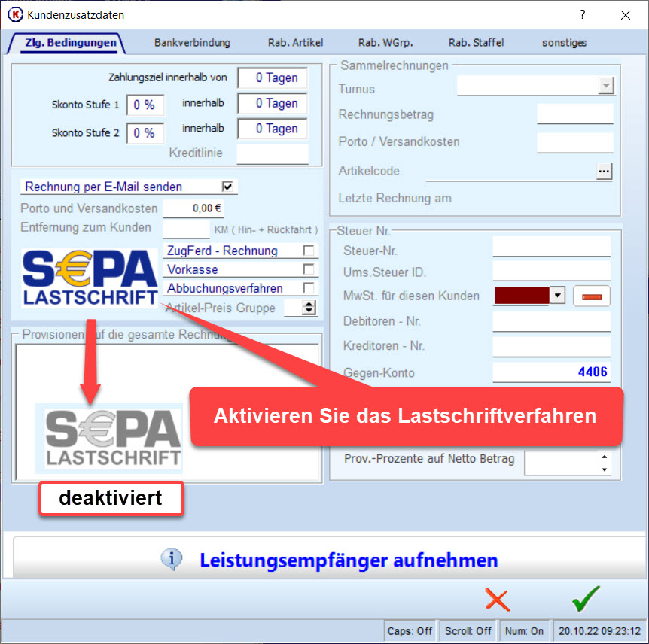This screenshot has width=649, height=644.
Task: Click the red minus button beside MwSt.
Action: coord(592,296)
